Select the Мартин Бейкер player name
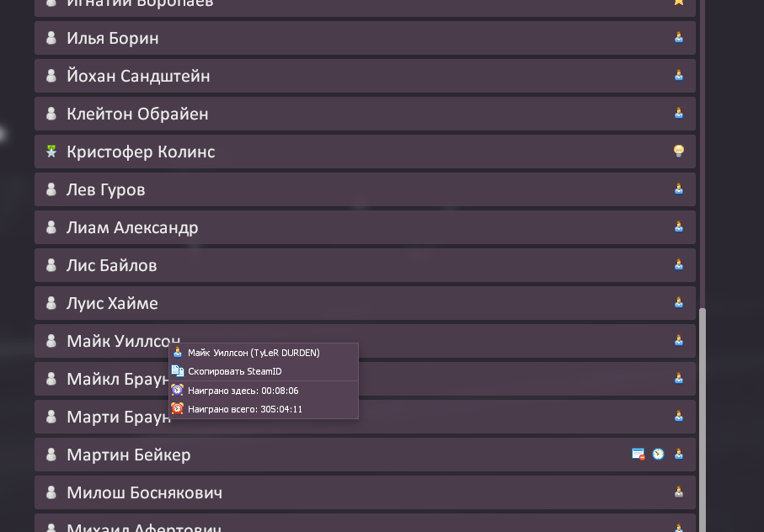 click(129, 455)
